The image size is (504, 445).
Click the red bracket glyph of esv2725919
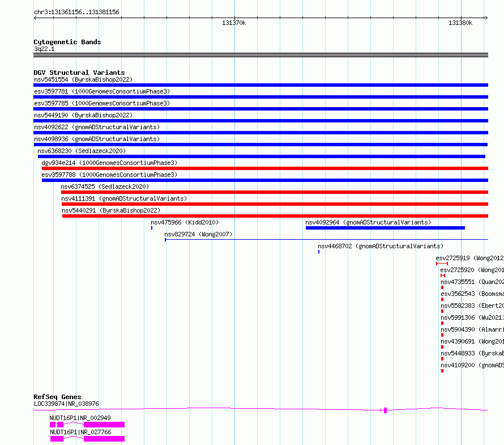click(442, 264)
